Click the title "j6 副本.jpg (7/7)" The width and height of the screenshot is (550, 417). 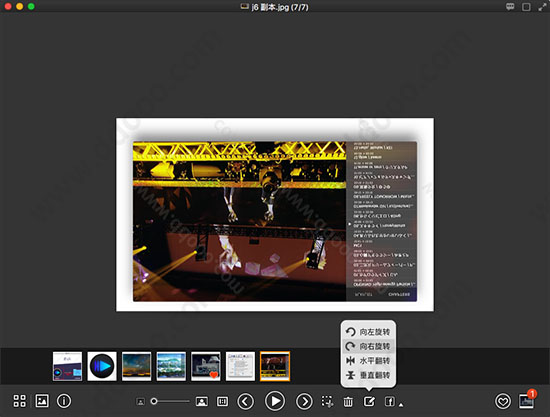click(x=280, y=7)
